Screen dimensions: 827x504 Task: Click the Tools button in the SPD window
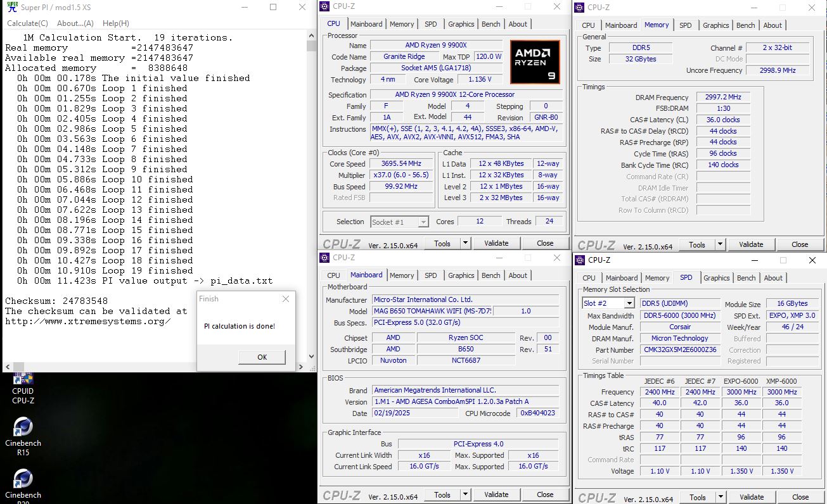(x=697, y=497)
